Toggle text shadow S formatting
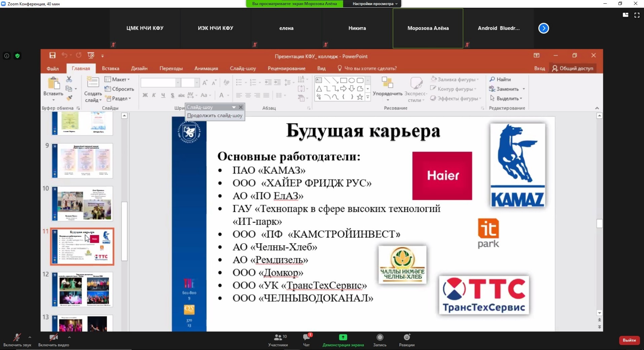Screen dimensions: 644x350 172,95
